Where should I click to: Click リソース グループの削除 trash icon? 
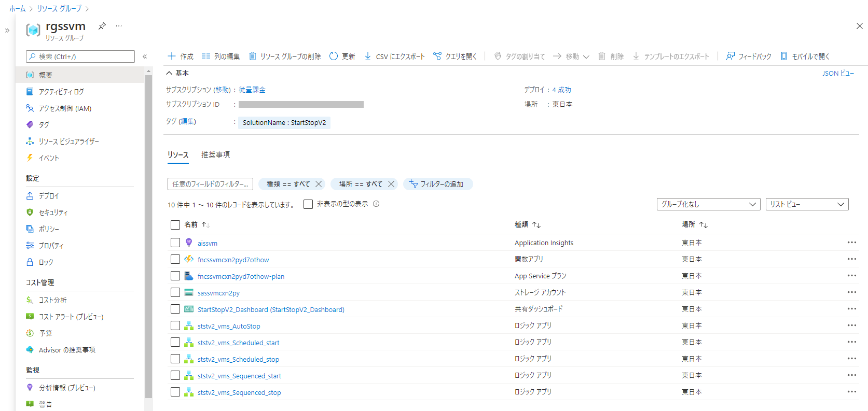(253, 56)
